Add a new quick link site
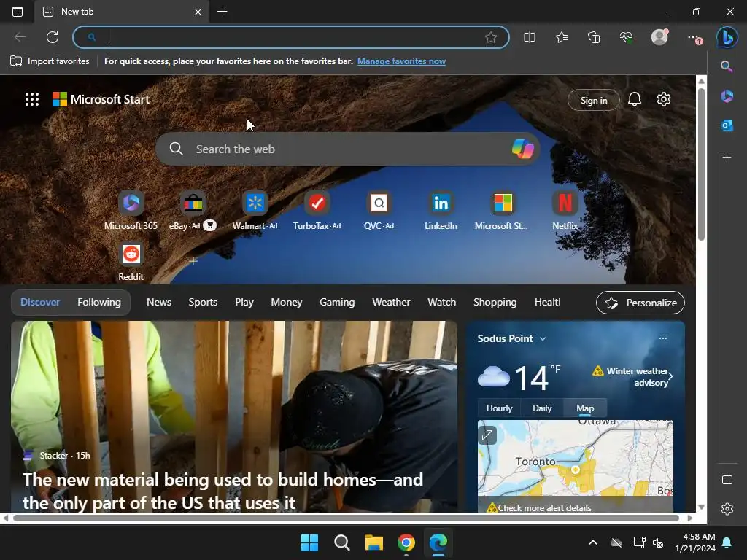Screen dimensions: 747x560 click(193, 261)
